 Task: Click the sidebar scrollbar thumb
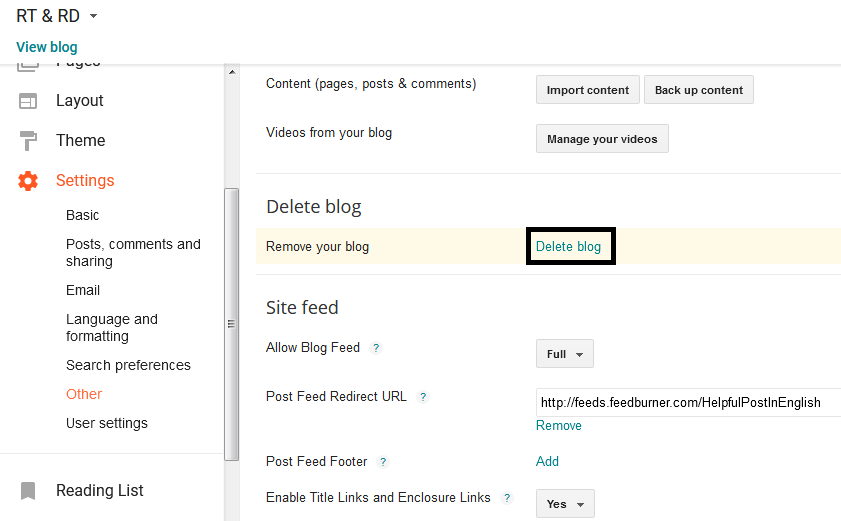coord(231,324)
